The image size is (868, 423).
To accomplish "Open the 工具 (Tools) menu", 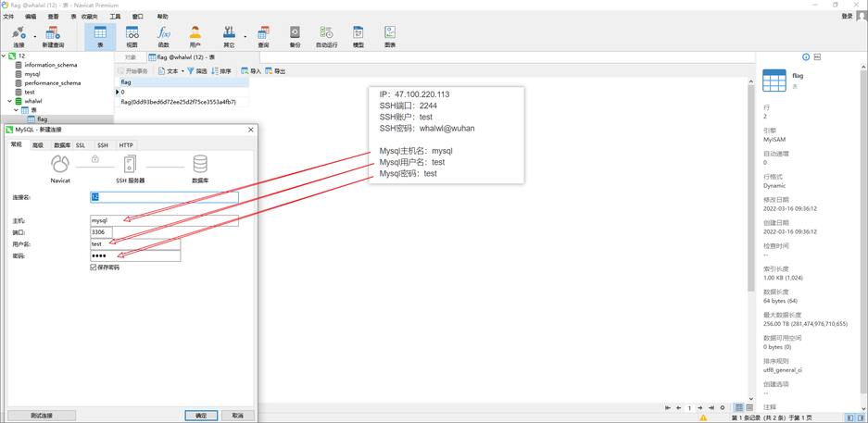I will click(115, 17).
